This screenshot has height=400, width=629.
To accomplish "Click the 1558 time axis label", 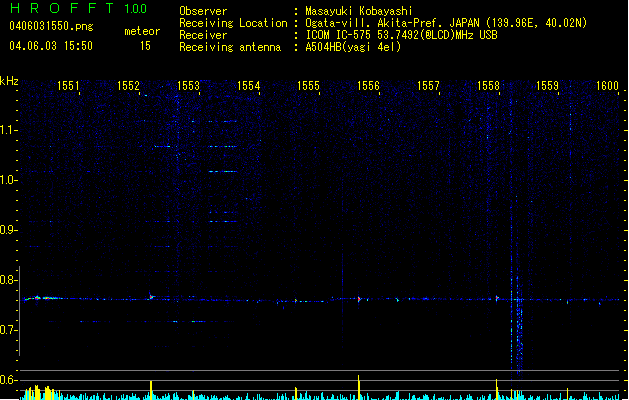I will [x=488, y=85].
